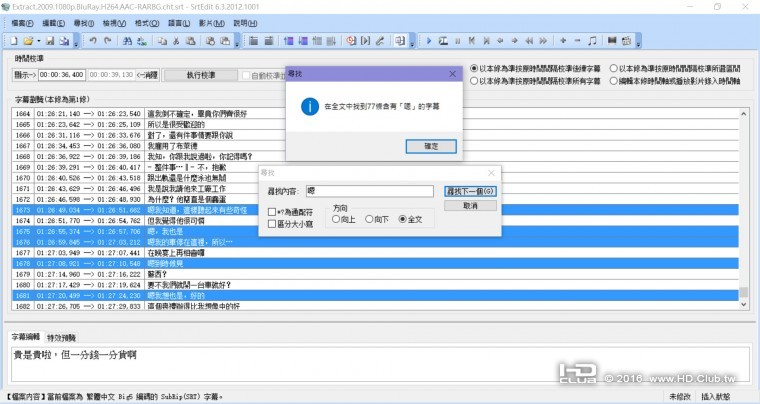Open the 說明(H) menu

(x=245, y=23)
